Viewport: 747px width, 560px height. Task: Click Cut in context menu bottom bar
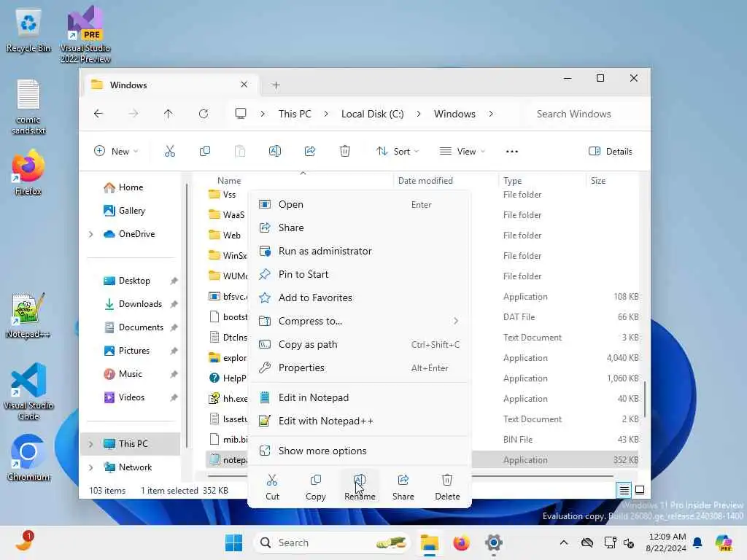(273, 487)
